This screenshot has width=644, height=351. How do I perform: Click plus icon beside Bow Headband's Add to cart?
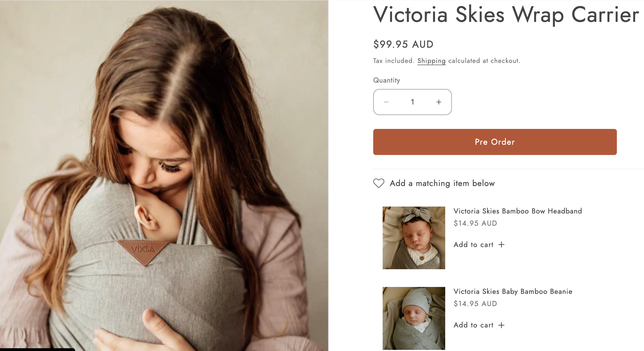point(501,245)
